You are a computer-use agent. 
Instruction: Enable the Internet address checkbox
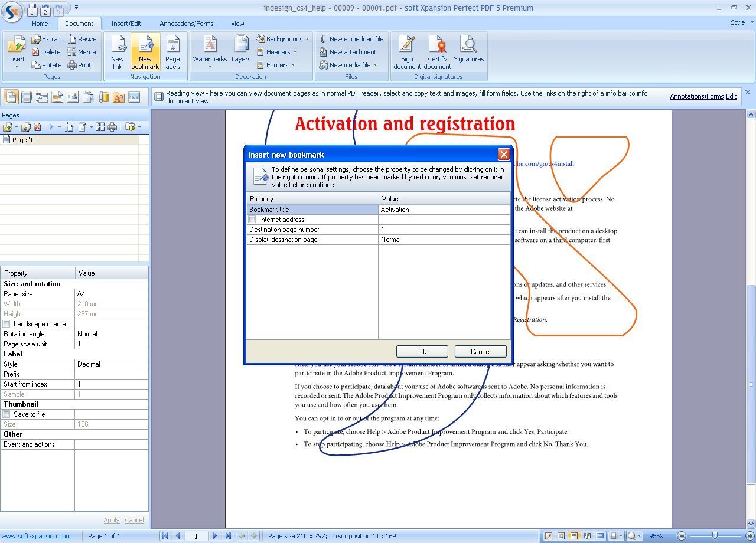(x=253, y=220)
